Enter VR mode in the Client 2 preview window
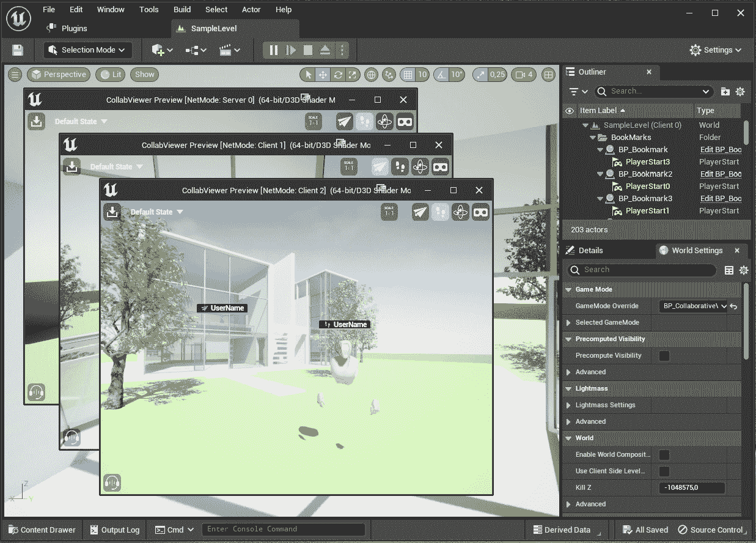This screenshot has width=756, height=543. (480, 212)
